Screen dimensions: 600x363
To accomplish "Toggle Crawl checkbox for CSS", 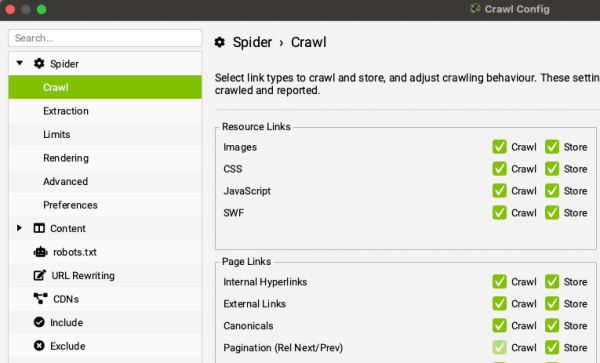I will click(x=499, y=169).
